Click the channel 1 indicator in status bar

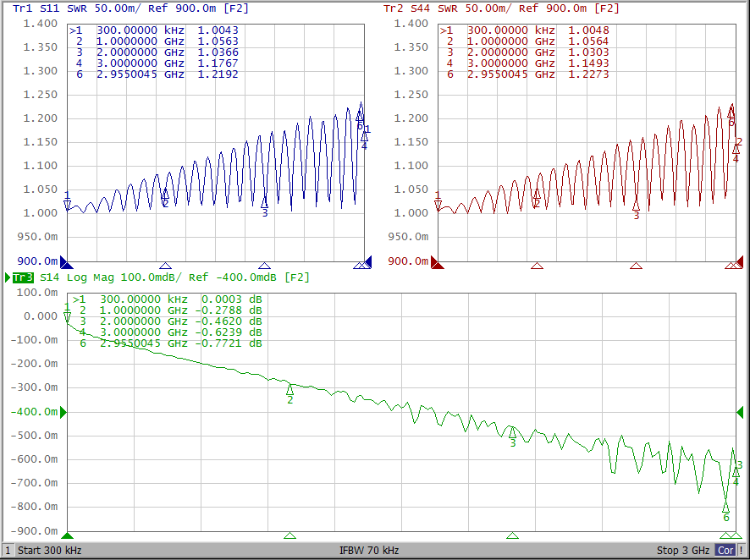[8, 551]
